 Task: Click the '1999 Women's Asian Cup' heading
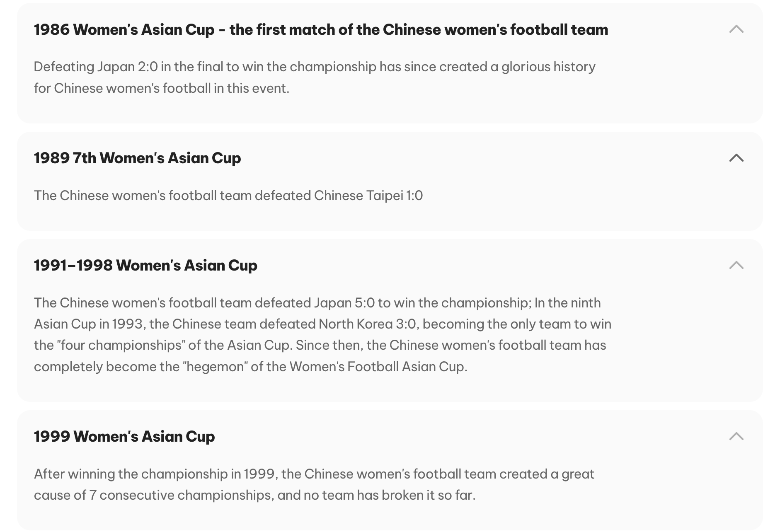tap(124, 436)
